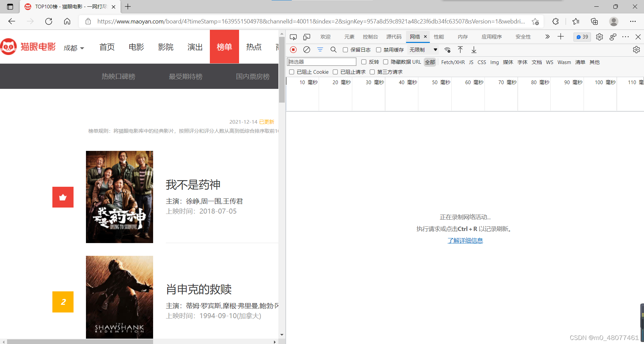Open network conditions wifi icon
The image size is (644, 344).
tap(447, 50)
